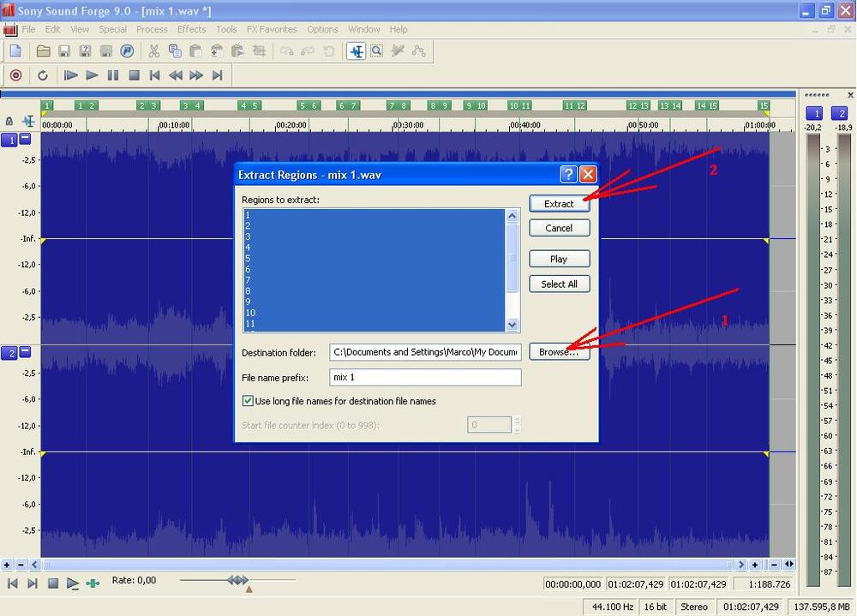Click Go to Start in the bottom transport
Viewport: 857px width, 616px height.
pos(12,583)
